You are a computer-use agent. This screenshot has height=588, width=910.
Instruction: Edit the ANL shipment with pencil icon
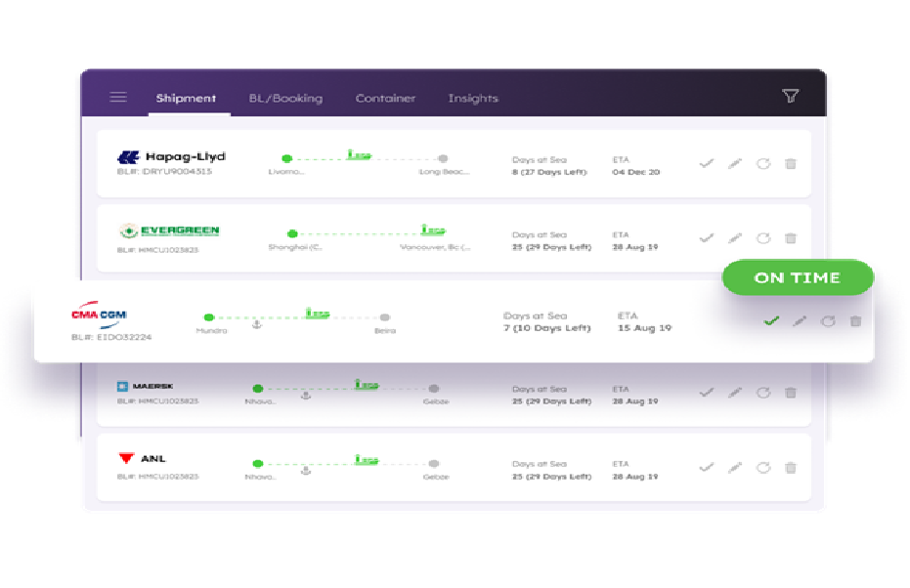[x=735, y=468]
